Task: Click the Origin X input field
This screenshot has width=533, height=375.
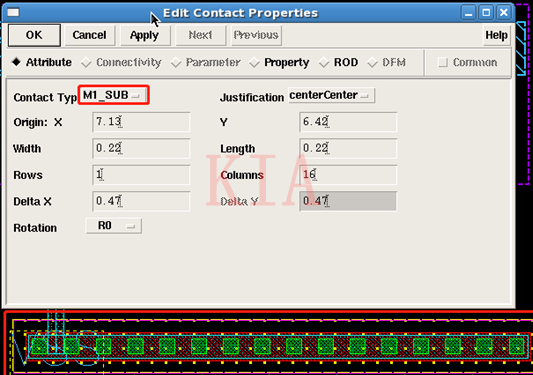Action: pyautogui.click(x=141, y=122)
